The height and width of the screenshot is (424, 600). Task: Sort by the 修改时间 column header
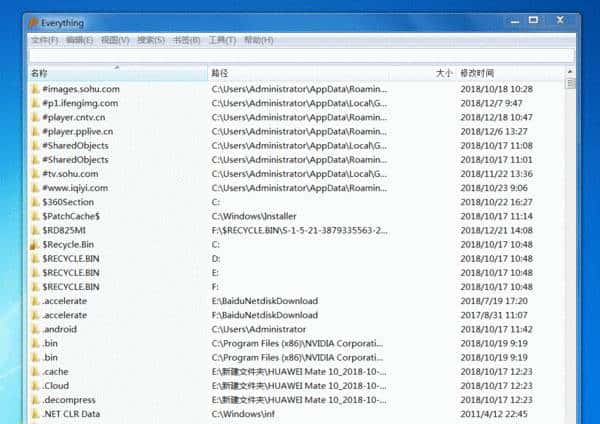(477, 73)
